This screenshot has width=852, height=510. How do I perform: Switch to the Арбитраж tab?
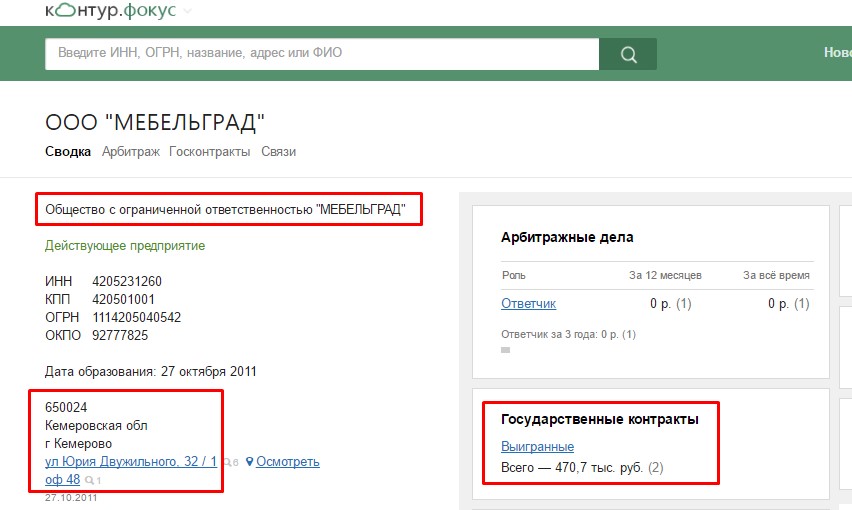131,152
